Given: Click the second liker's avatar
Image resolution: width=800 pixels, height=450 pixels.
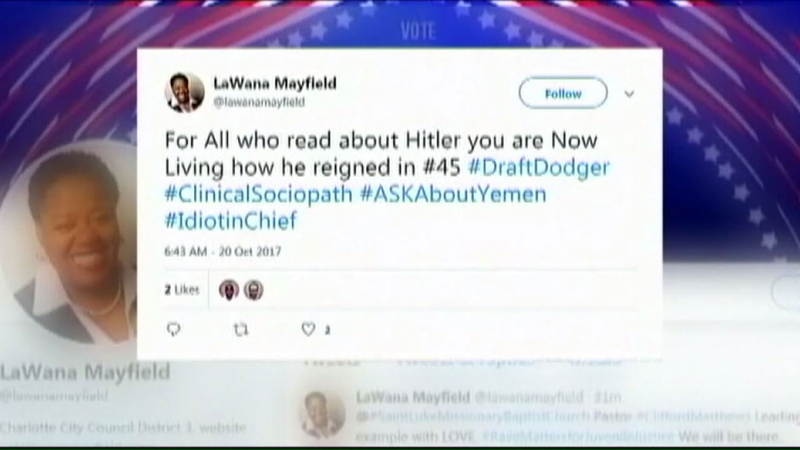Looking at the screenshot, I should coord(253,290).
